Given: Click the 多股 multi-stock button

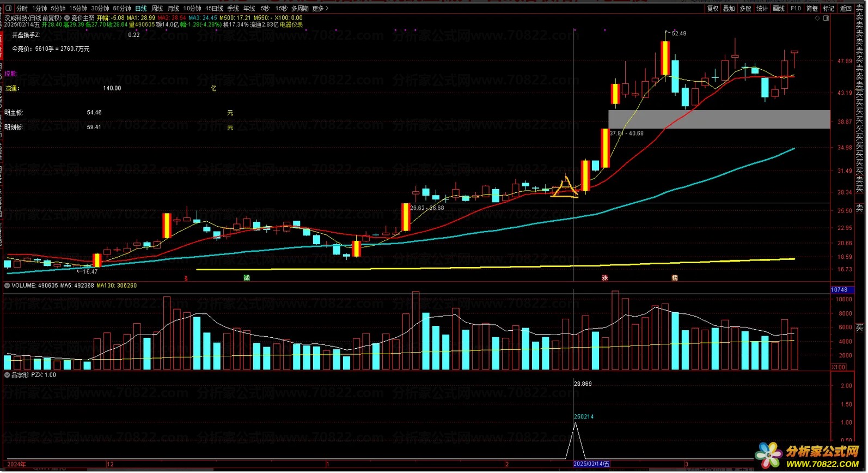Looking at the screenshot, I should coord(745,8).
